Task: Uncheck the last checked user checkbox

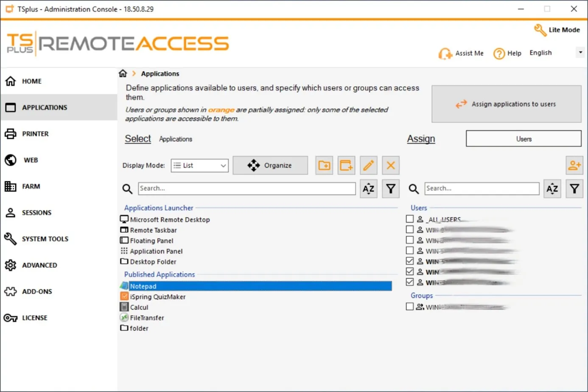Action: click(410, 282)
